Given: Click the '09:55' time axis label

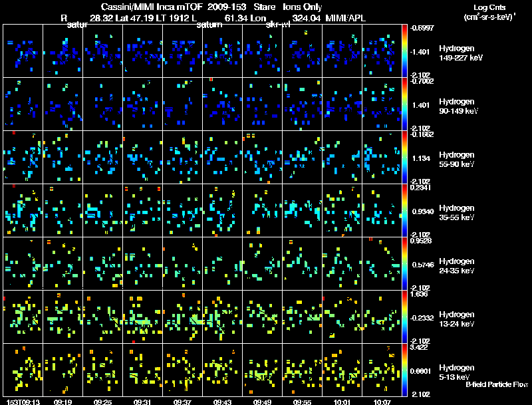Looking at the screenshot, I should tap(303, 402).
